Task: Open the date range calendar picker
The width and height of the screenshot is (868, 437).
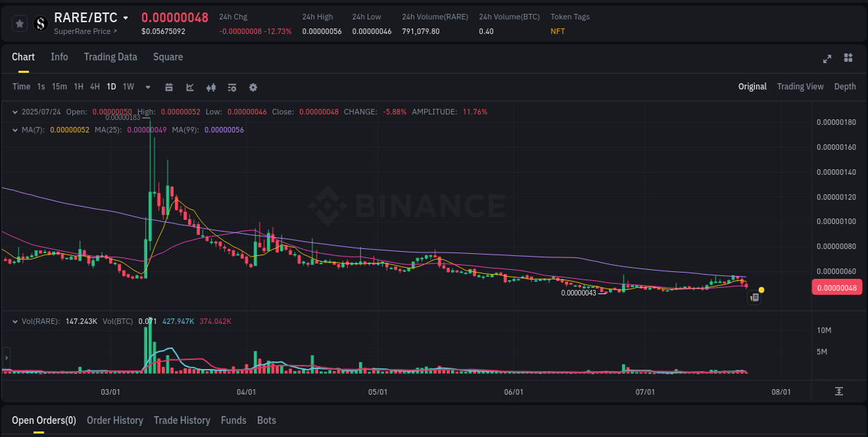Action: pos(169,87)
